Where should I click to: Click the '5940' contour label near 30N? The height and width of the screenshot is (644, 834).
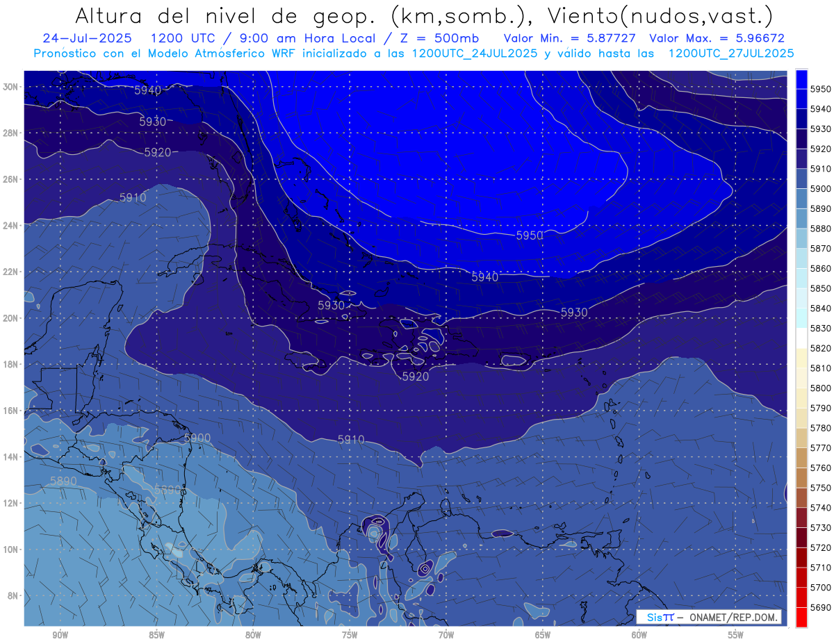[x=147, y=90]
